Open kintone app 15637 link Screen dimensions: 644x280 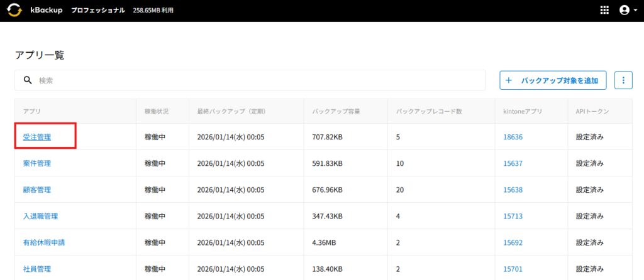point(513,163)
